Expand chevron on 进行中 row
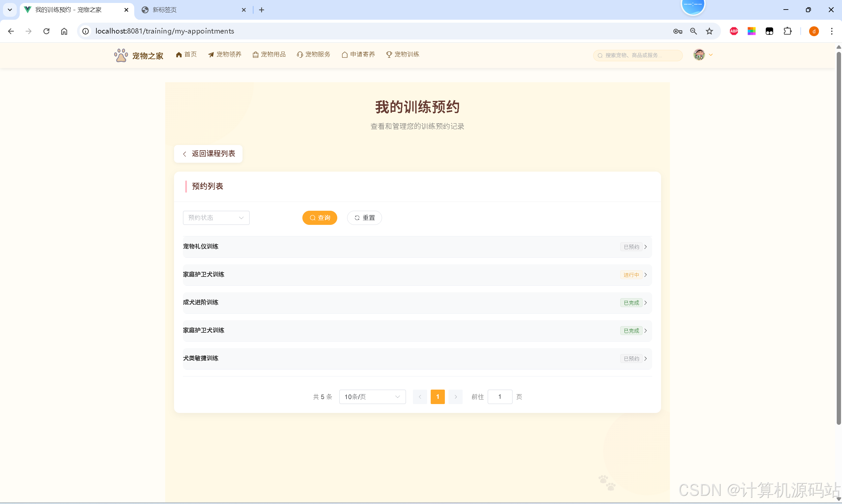 [x=646, y=275]
